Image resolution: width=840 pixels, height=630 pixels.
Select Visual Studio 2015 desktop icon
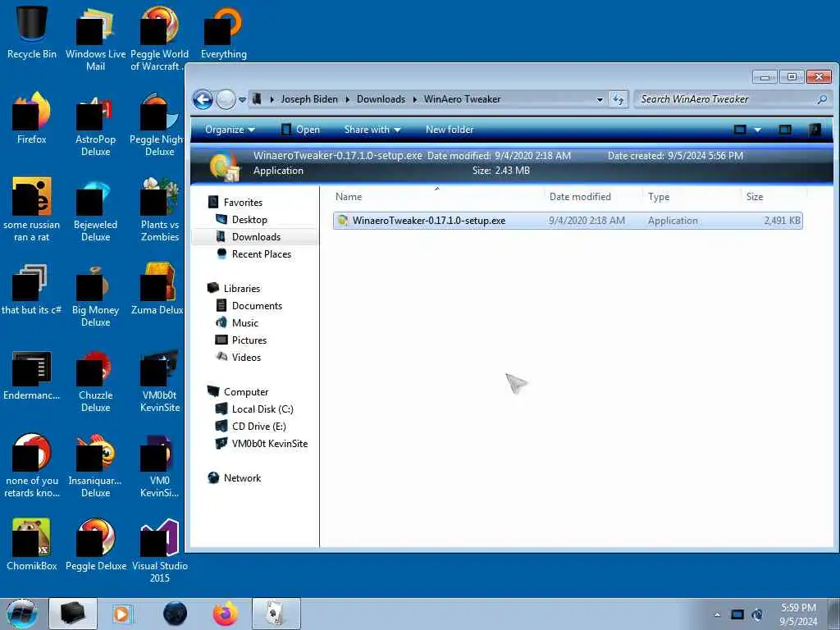[159, 550]
